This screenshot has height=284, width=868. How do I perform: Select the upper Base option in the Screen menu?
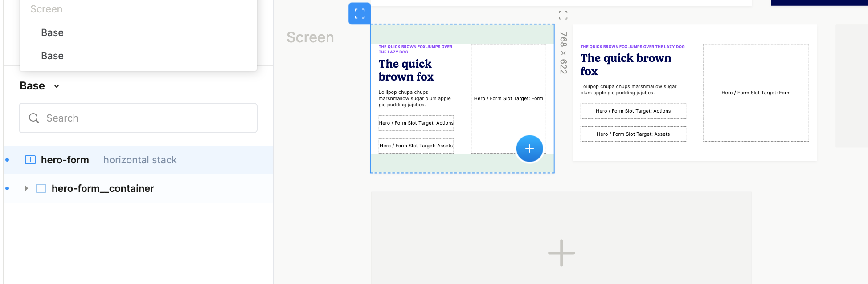(x=52, y=32)
